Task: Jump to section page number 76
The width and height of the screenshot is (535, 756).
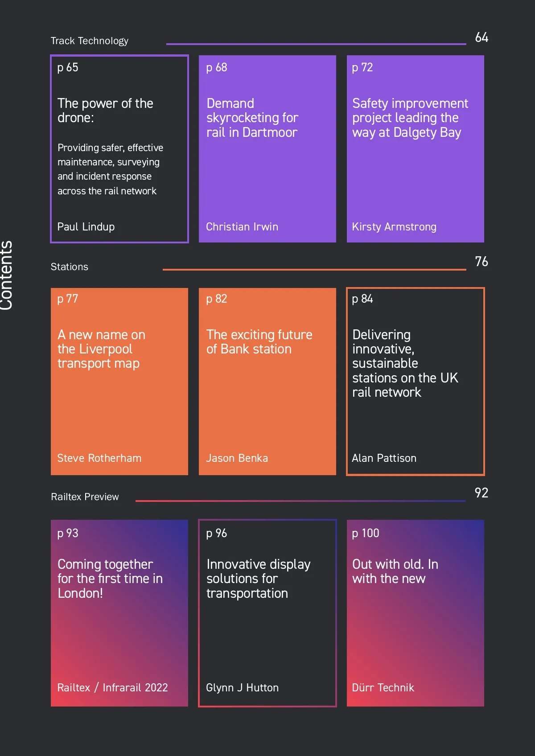Action: [x=481, y=262]
